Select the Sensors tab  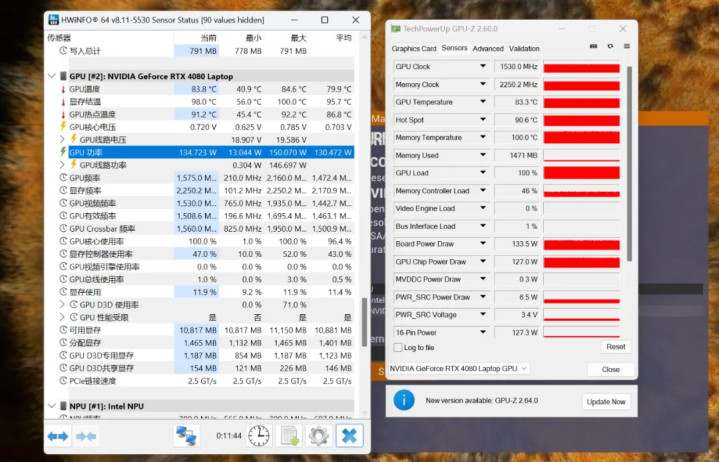click(454, 48)
